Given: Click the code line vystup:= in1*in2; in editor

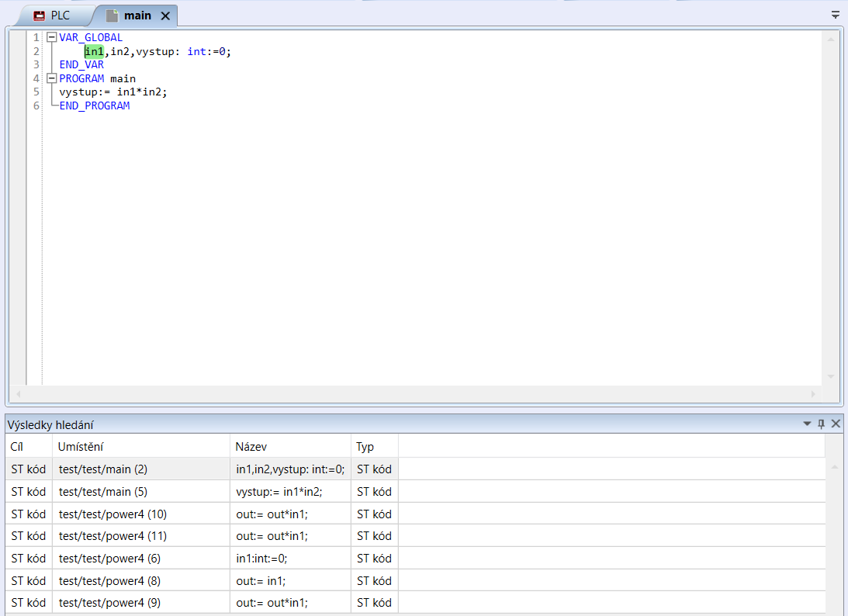Looking at the screenshot, I should point(113,92).
